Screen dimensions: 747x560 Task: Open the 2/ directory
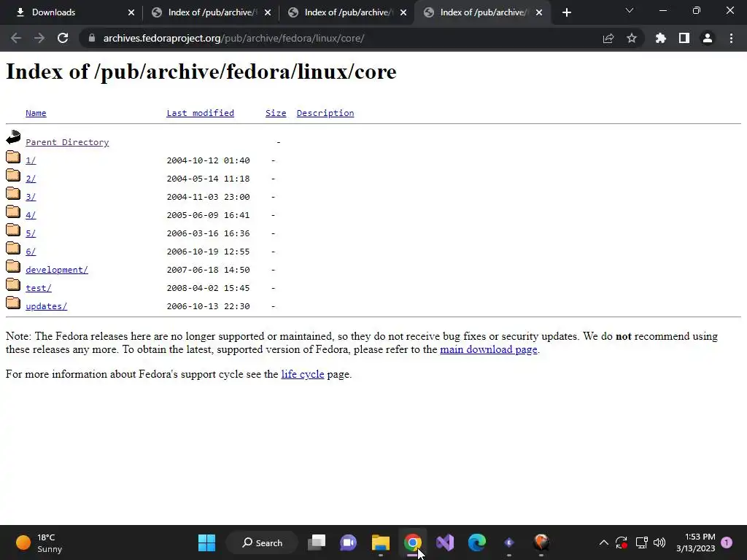(31, 179)
